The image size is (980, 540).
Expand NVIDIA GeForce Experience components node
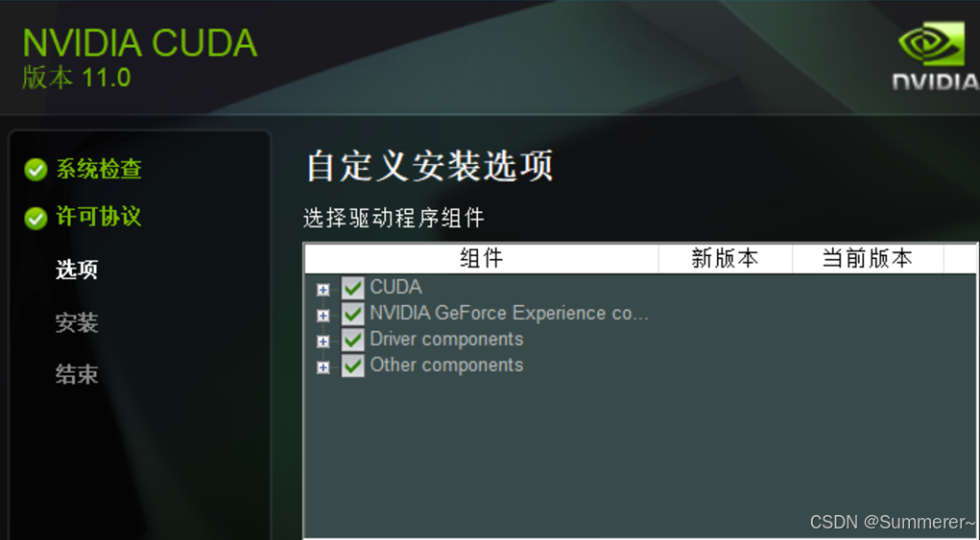pyautogui.click(x=323, y=316)
